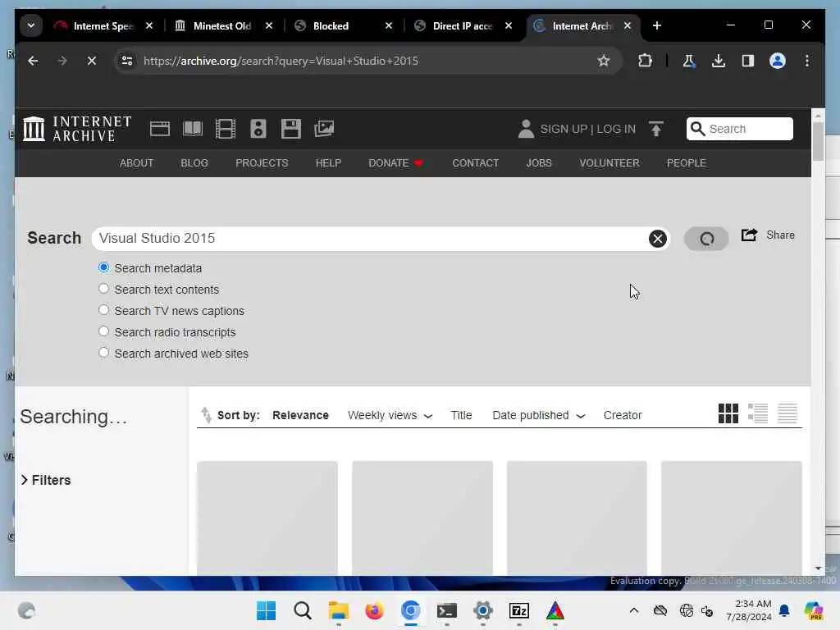Expand the Donate menu item

point(395,163)
